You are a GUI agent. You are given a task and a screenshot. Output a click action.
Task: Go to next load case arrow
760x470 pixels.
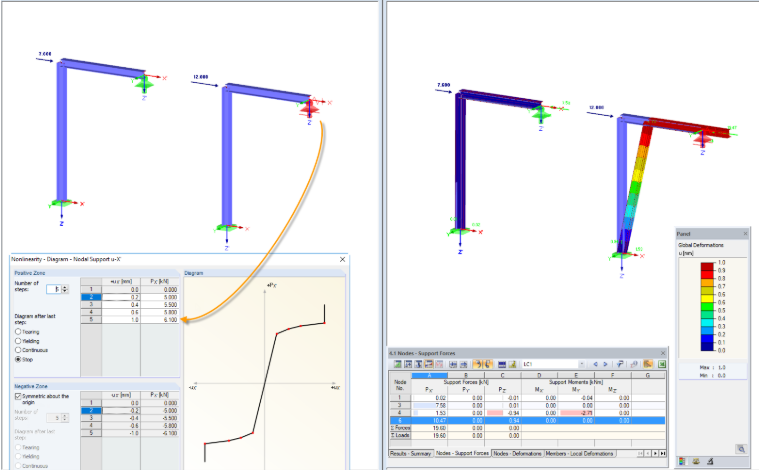click(x=605, y=364)
